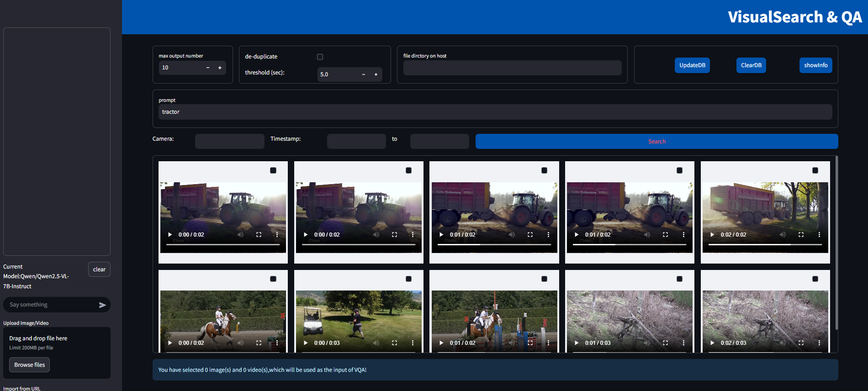Click Browse files to upload
The image size is (868, 391).
(x=30, y=365)
